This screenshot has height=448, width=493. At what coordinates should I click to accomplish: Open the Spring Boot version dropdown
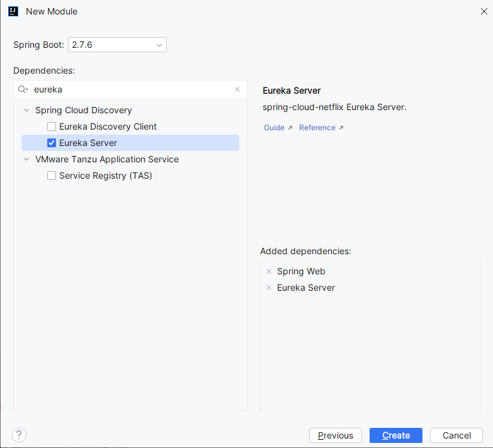[x=117, y=45]
